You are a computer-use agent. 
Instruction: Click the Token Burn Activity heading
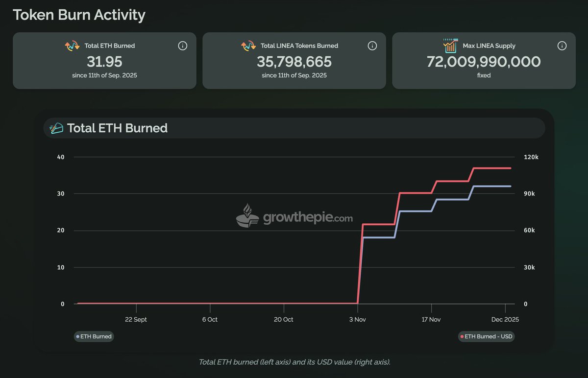coord(79,15)
